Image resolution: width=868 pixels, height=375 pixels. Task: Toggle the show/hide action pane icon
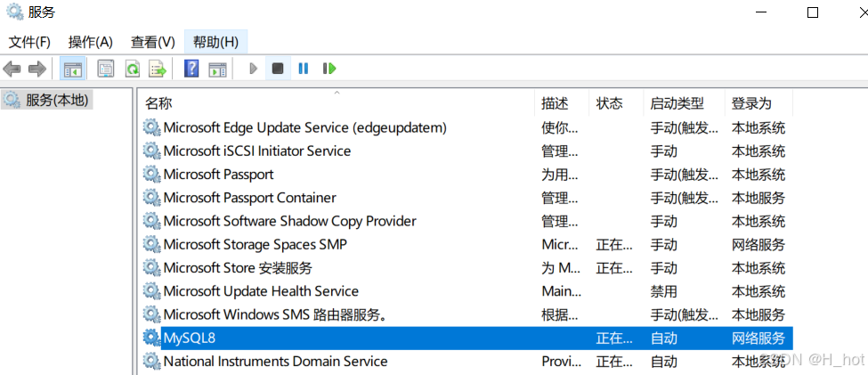217,69
